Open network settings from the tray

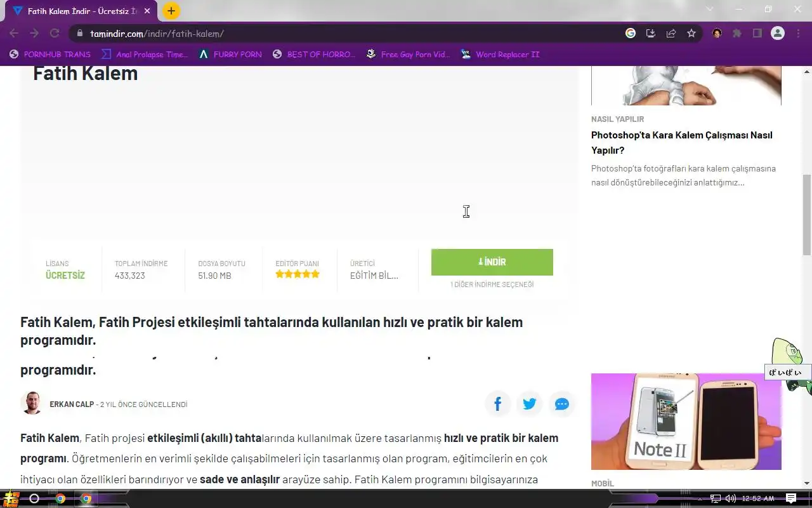[x=716, y=498]
